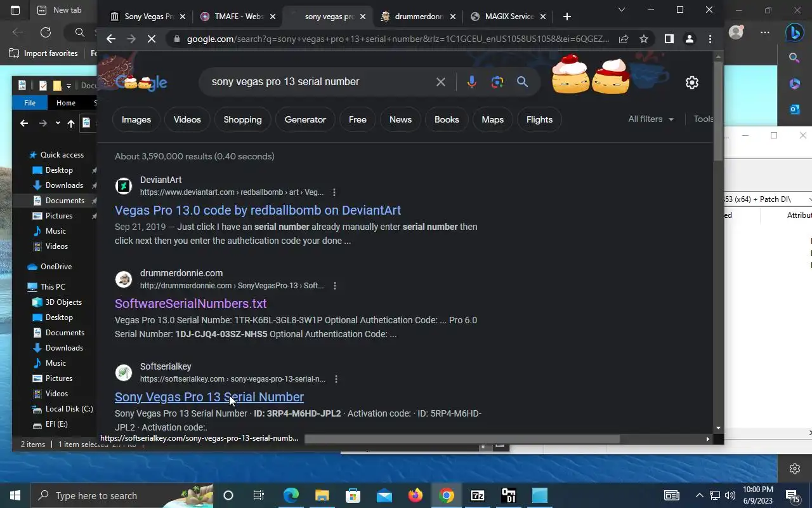Open the Chrome profile icon
This screenshot has height=508, width=812.
[x=690, y=39]
